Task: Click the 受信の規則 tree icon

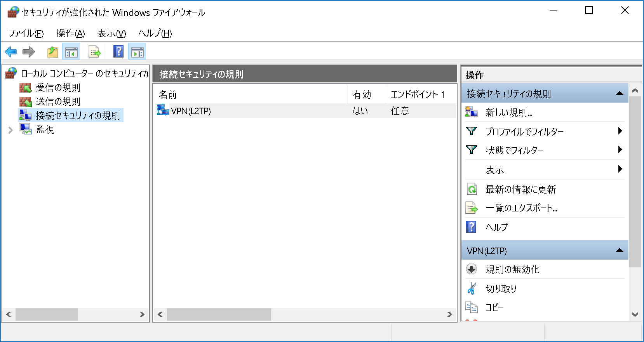Action: coord(26,87)
